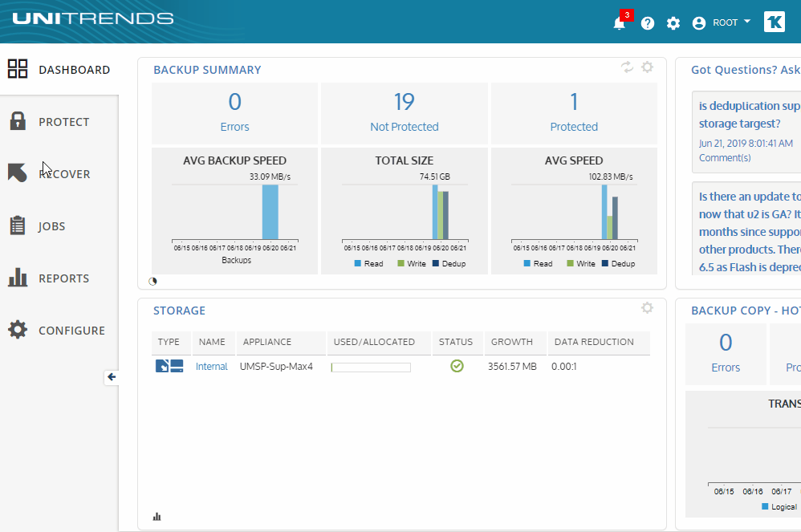The image size is (801, 532).
Task: Expand the ROOT user dropdown arrow
Action: click(x=747, y=22)
